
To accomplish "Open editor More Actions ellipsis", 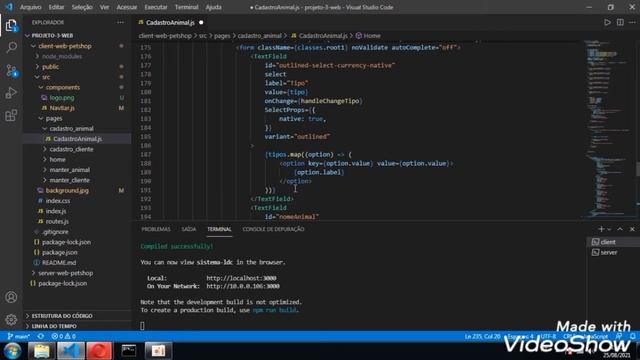I will point(632,22).
